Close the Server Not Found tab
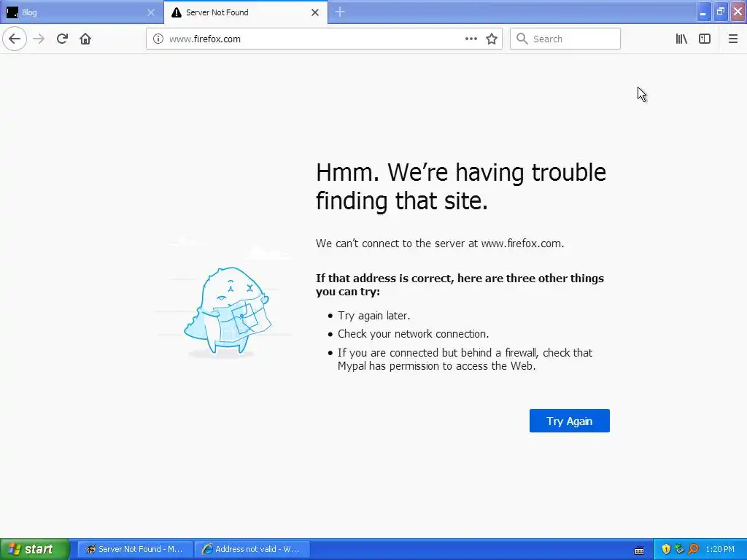Image resolution: width=747 pixels, height=560 pixels. tap(315, 13)
